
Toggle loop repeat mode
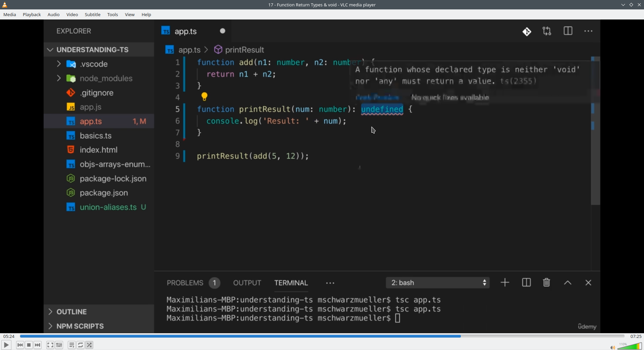pyautogui.click(x=80, y=345)
